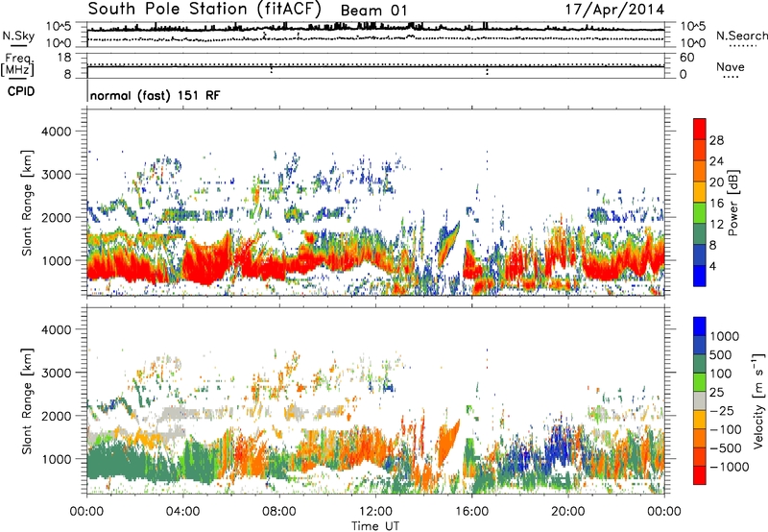The image size is (768, 532).
Task: Click the 60 tick on Nave axis
Action: 687,58
